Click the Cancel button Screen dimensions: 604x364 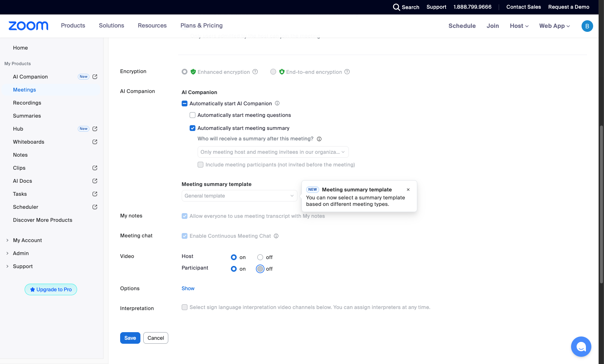click(156, 338)
